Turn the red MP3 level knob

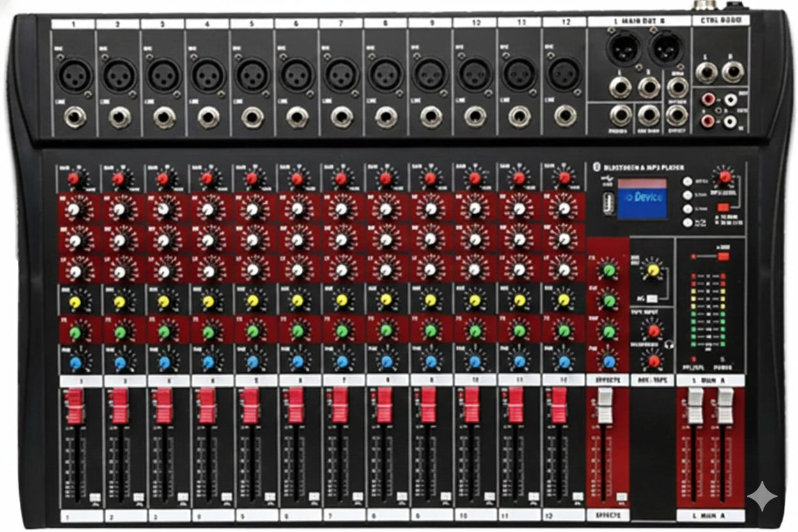(724, 176)
